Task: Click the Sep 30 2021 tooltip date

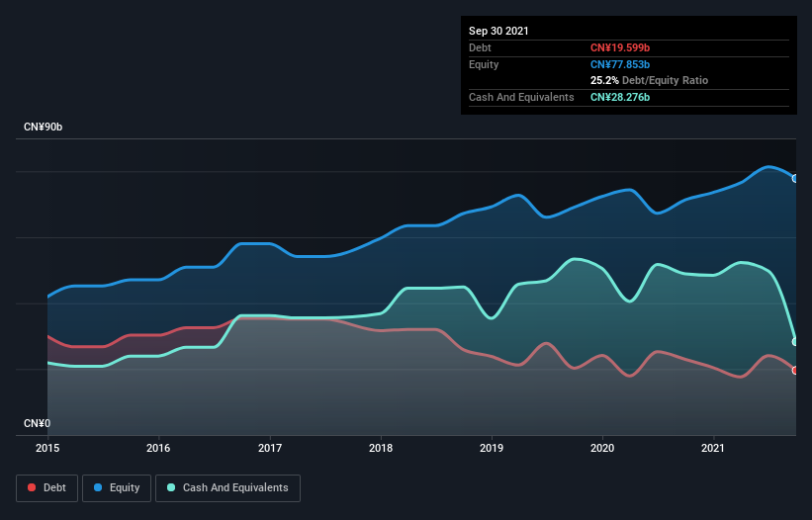Action: click(498, 31)
